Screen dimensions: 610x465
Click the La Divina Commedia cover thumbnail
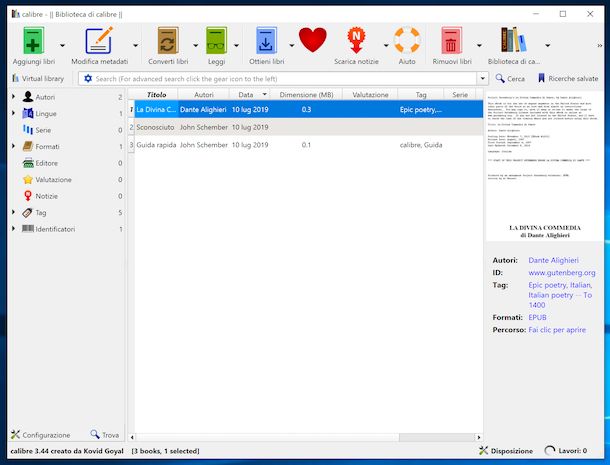tap(544, 166)
